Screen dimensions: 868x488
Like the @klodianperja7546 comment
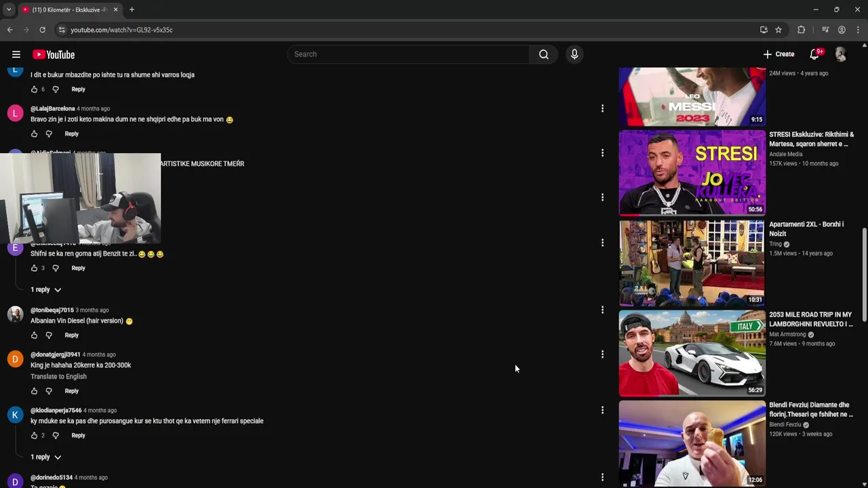[35, 435]
